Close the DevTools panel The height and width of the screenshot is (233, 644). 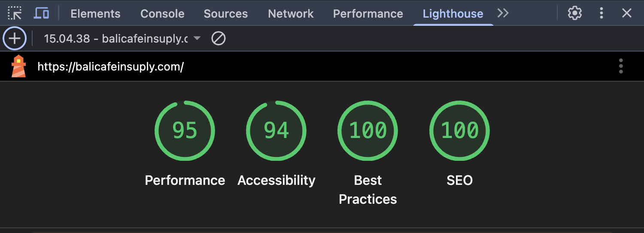627,13
